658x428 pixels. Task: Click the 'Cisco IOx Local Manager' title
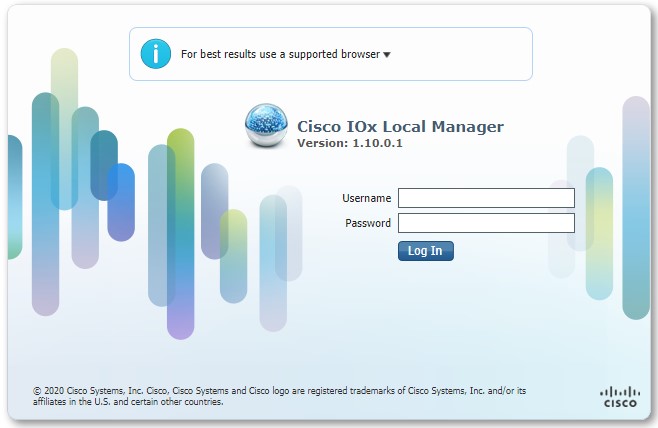click(x=400, y=126)
